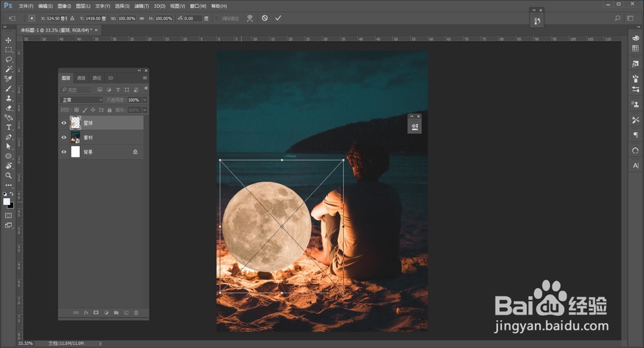Expand the left toolbar double arrows

5,27
